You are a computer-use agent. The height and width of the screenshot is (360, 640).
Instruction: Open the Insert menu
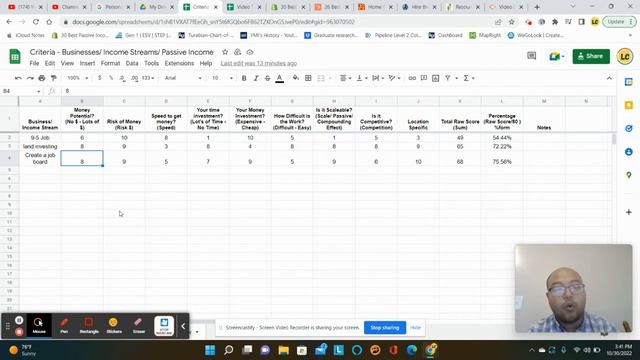[87, 63]
